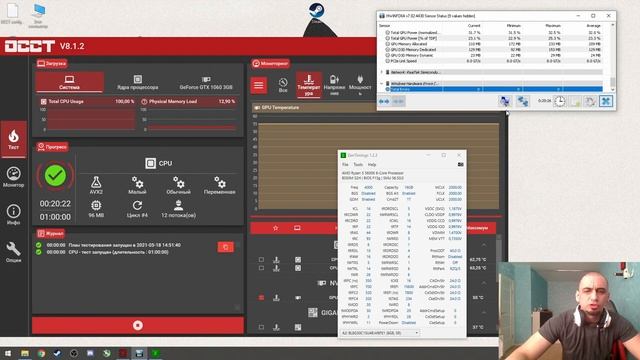Open HWiNFO sensor settings icon

coord(590,101)
